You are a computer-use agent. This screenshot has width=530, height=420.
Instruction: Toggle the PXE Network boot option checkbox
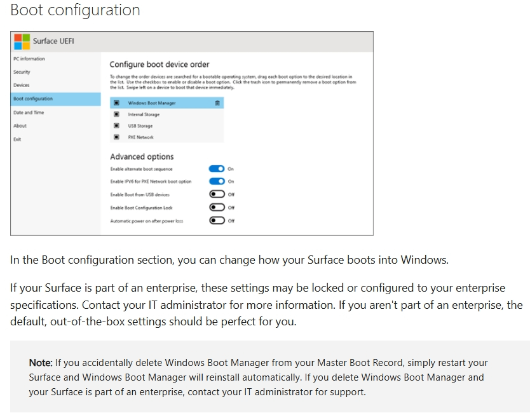pyautogui.click(x=116, y=137)
